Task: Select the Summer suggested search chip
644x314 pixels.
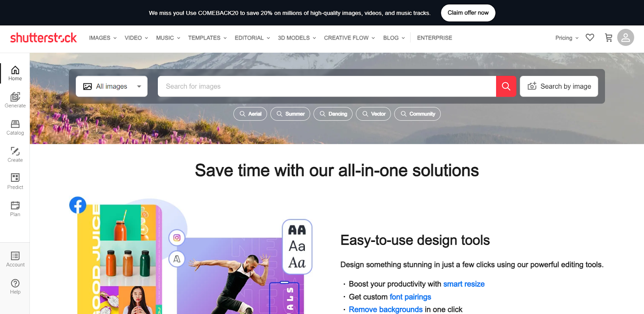Action: click(290, 114)
